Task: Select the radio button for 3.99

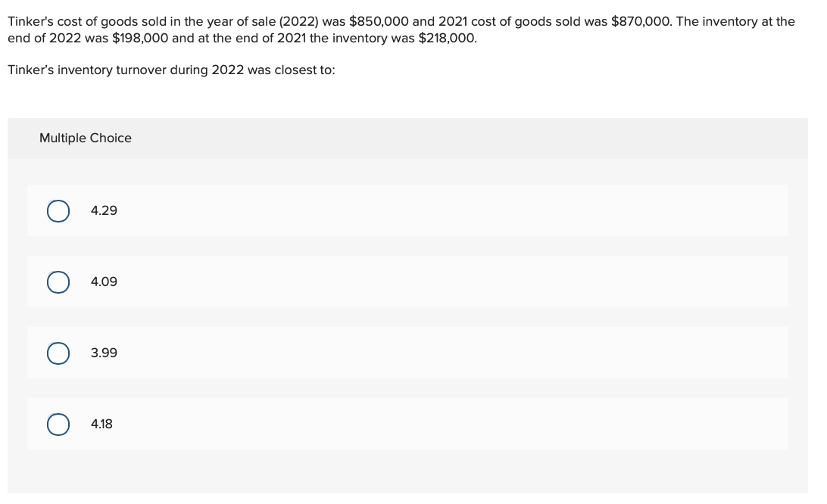Action: pos(58,353)
